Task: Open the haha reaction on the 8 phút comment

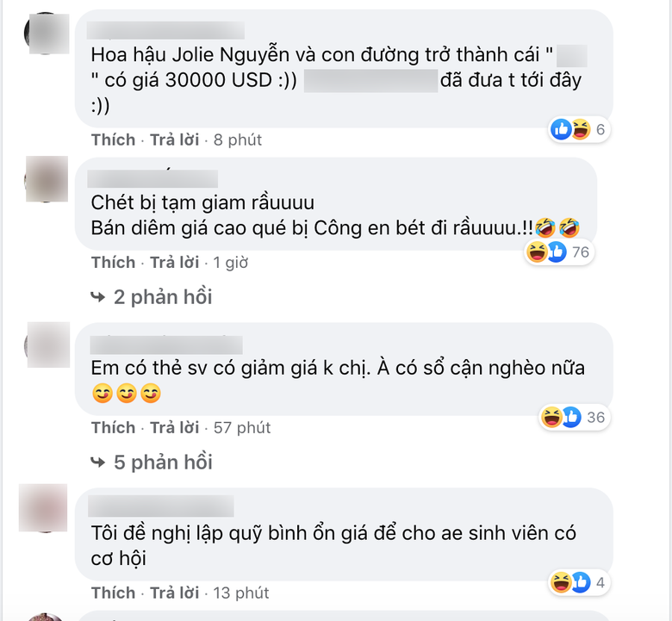Action: coord(581,129)
